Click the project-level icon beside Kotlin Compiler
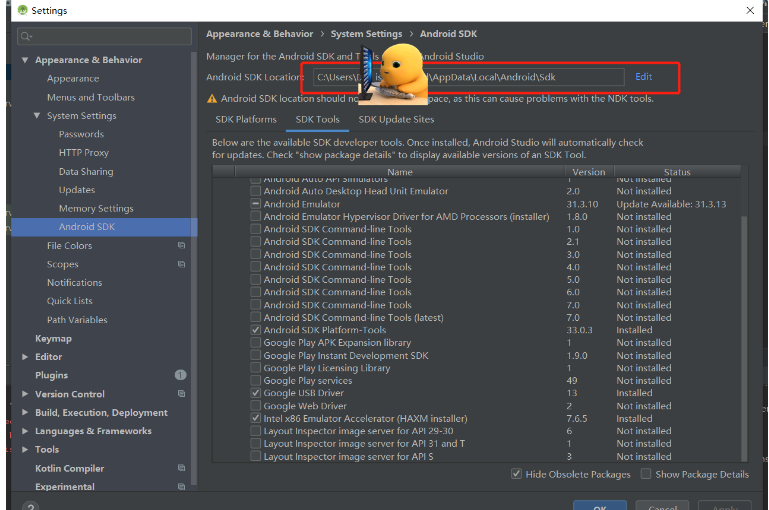Image resolution: width=769 pixels, height=510 pixels. [x=181, y=468]
